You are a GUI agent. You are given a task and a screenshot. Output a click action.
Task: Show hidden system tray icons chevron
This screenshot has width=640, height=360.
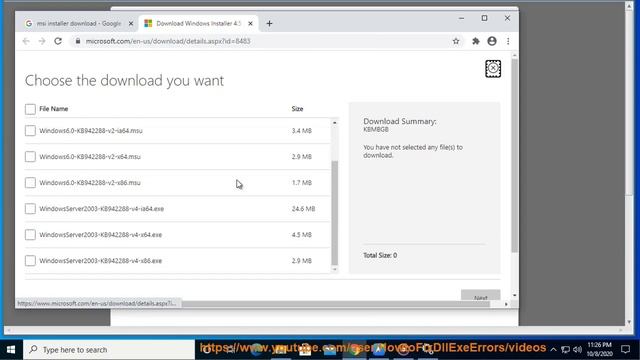tap(553, 349)
